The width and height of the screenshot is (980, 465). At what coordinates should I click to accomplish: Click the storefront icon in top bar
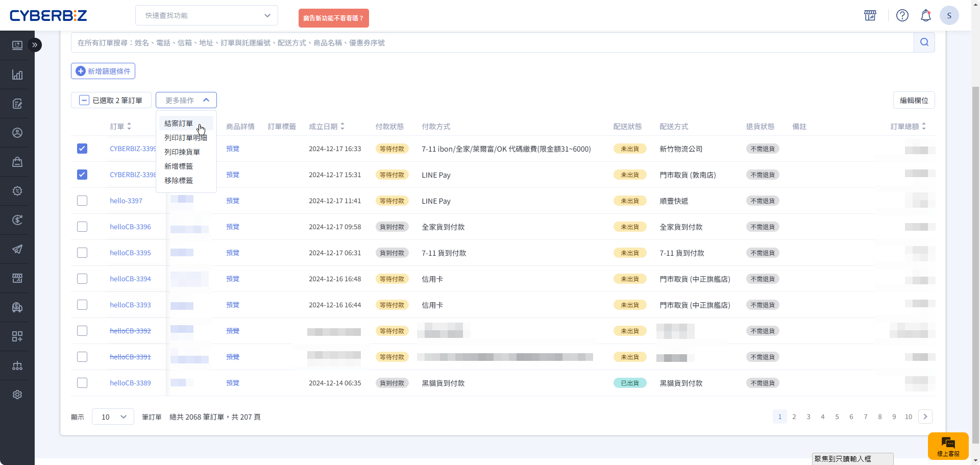(x=870, y=15)
